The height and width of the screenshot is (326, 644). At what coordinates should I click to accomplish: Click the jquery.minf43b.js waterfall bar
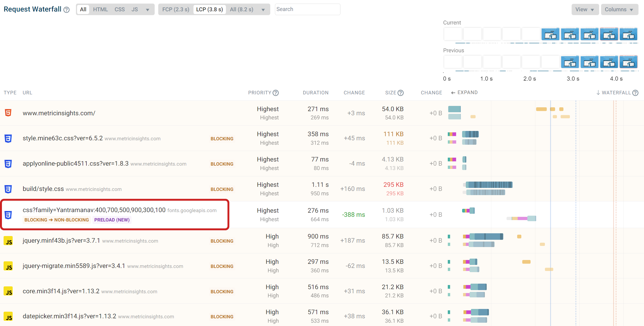click(486, 236)
